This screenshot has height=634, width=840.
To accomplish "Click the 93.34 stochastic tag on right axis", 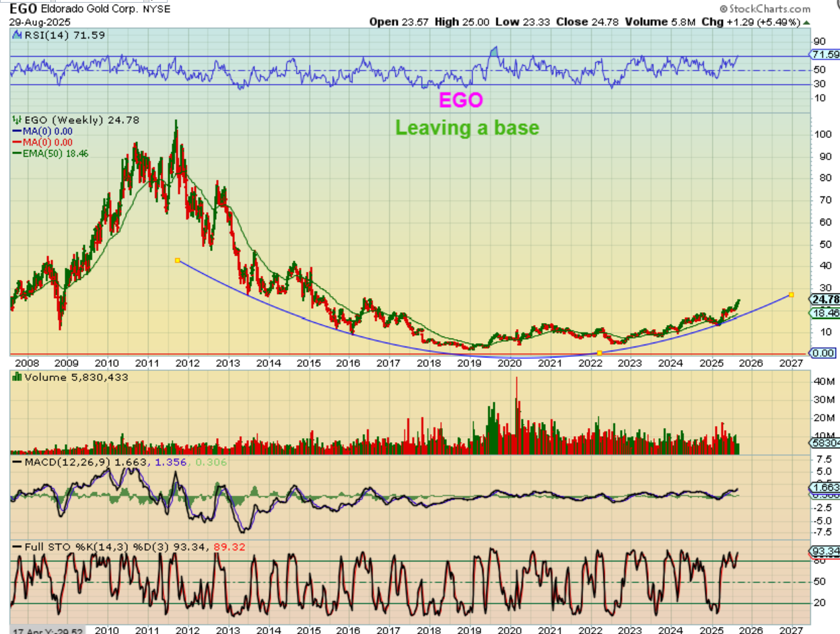I will tap(825, 551).
